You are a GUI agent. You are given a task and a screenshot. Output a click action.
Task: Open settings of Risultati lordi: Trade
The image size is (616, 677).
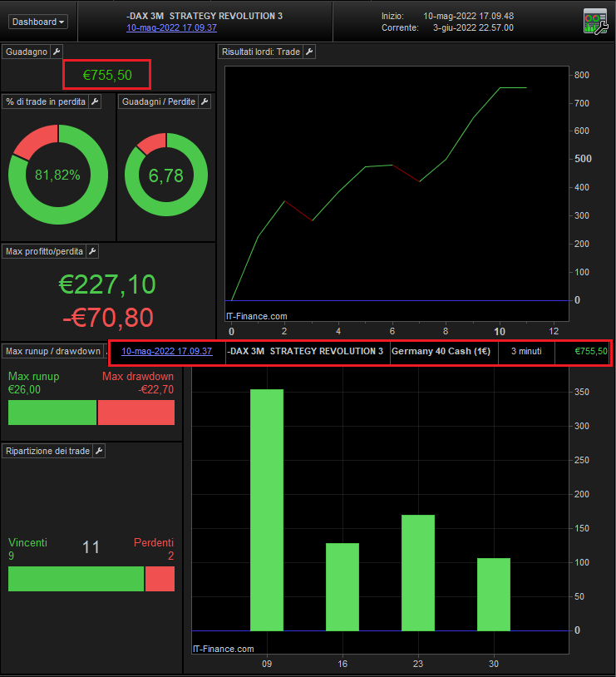[x=309, y=52]
